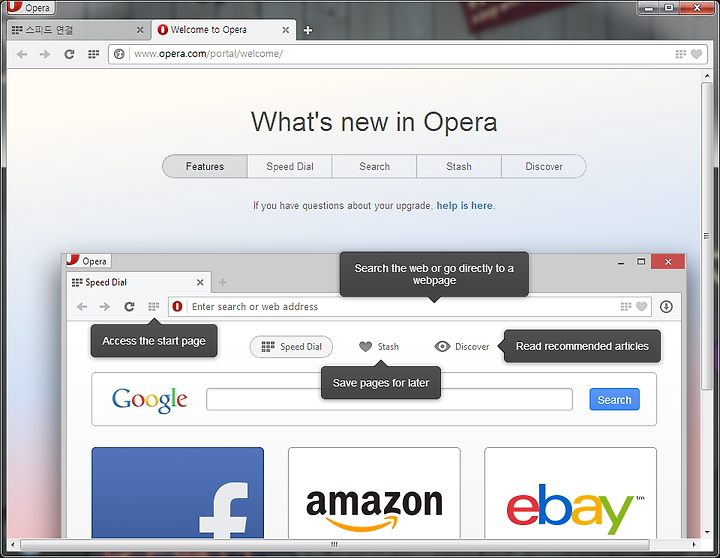The height and width of the screenshot is (558, 720).
Task: Click the horizontal scrollbar thumb
Action: 335,545
